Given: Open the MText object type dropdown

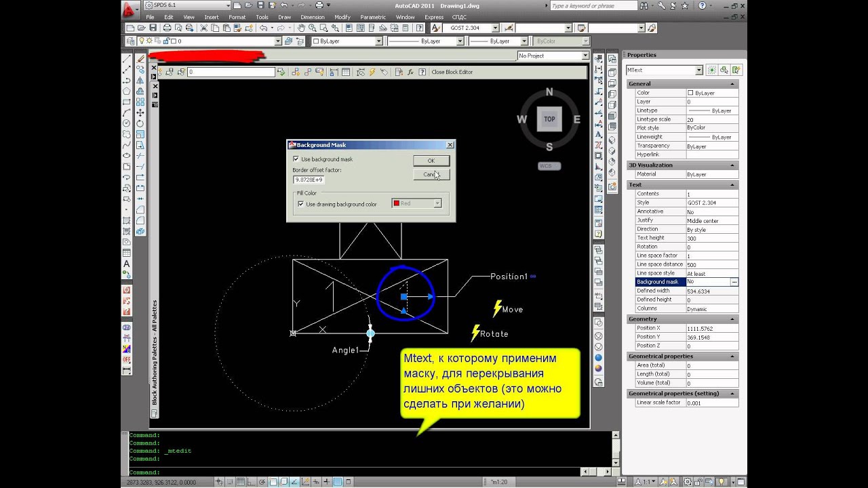Looking at the screenshot, I should [x=699, y=70].
